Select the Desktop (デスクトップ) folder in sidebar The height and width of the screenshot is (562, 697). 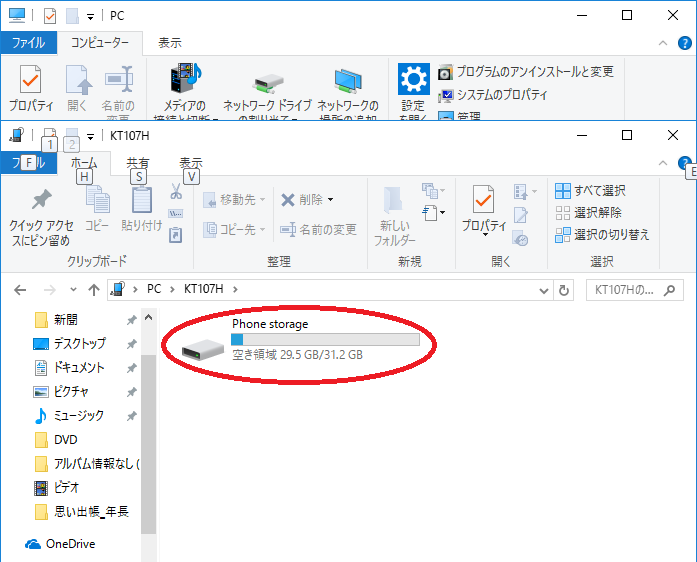pyautogui.click(x=79, y=343)
